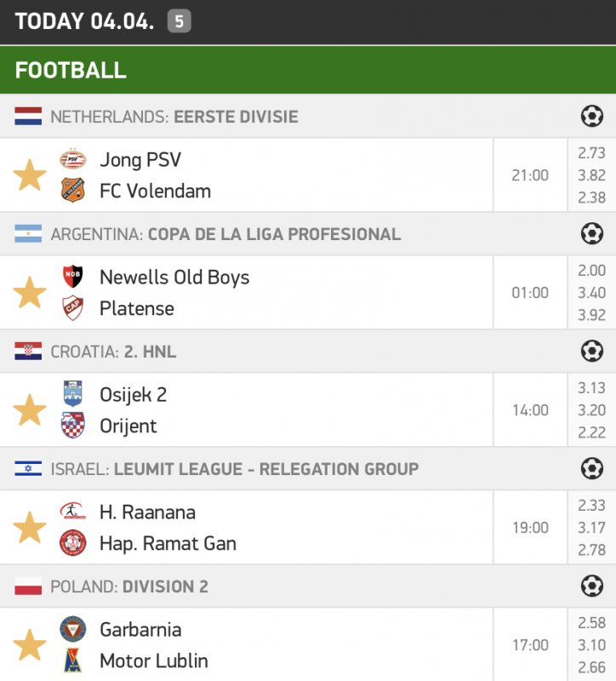This screenshot has height=681, width=616.
Task: Star the Garbarnia vs Motor Lublin match
Action: (x=30, y=645)
